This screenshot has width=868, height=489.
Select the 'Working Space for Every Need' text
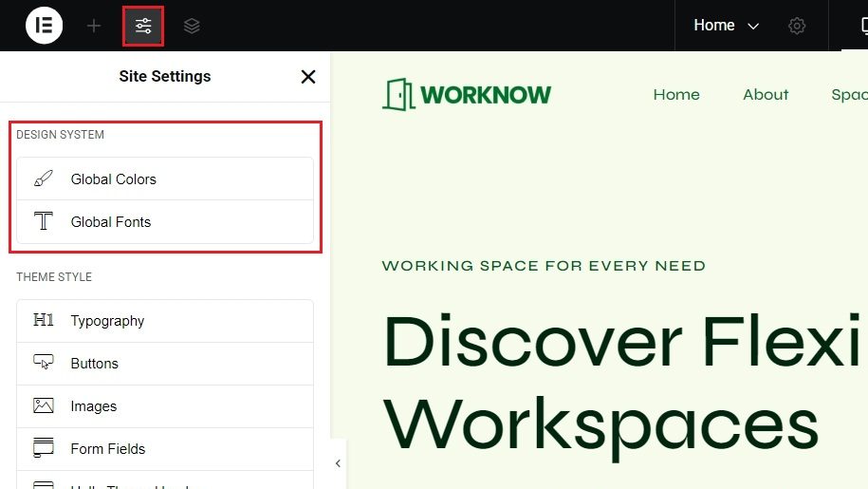coord(544,266)
